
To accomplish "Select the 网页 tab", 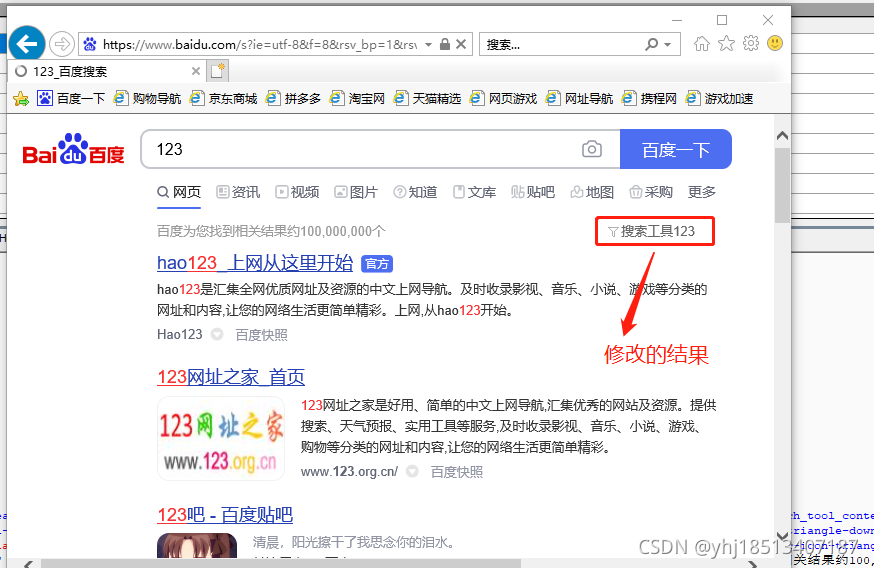I will point(179,192).
